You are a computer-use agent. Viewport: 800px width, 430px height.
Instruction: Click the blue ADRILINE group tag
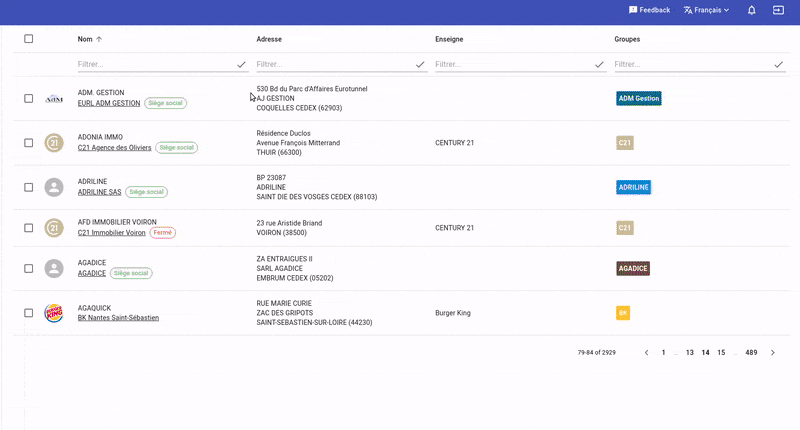click(x=634, y=187)
